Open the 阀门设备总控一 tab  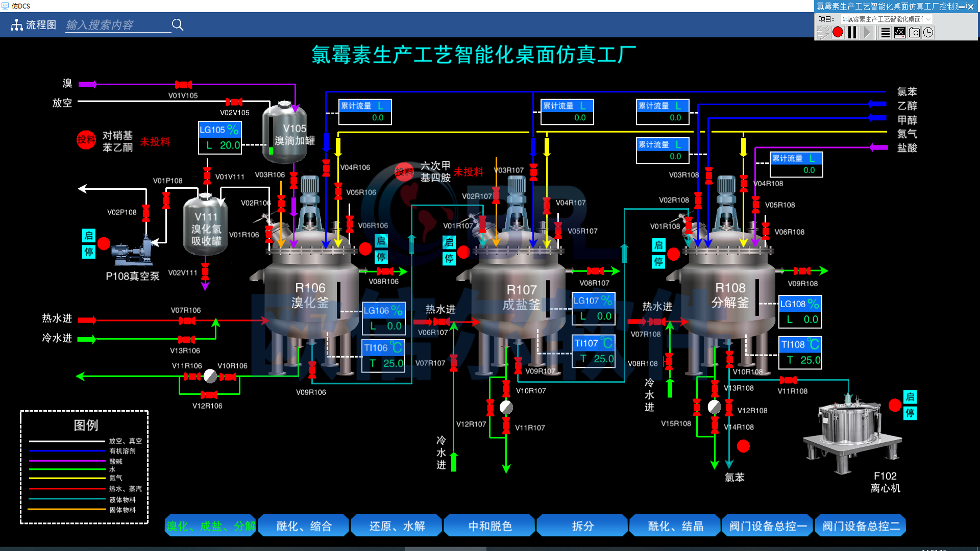tap(768, 526)
